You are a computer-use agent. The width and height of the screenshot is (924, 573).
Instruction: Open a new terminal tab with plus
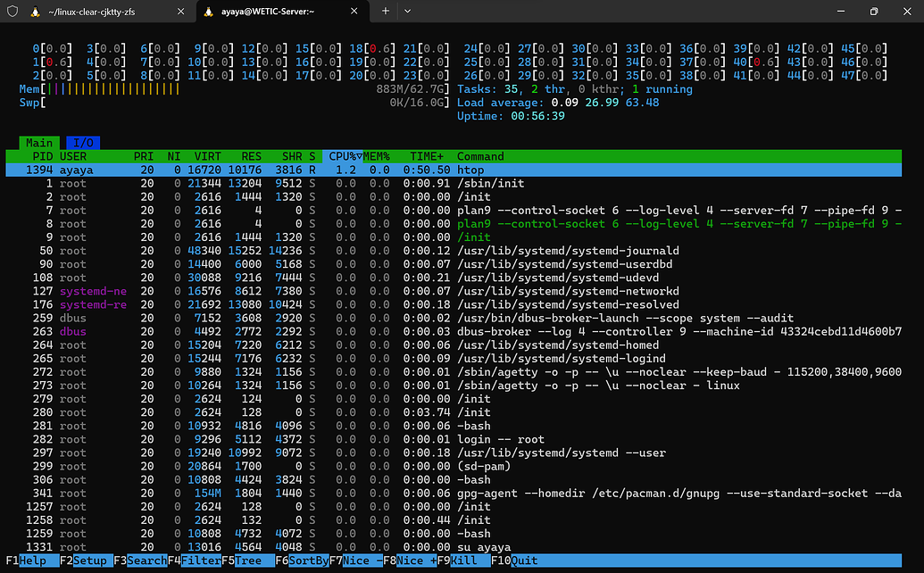click(x=385, y=11)
